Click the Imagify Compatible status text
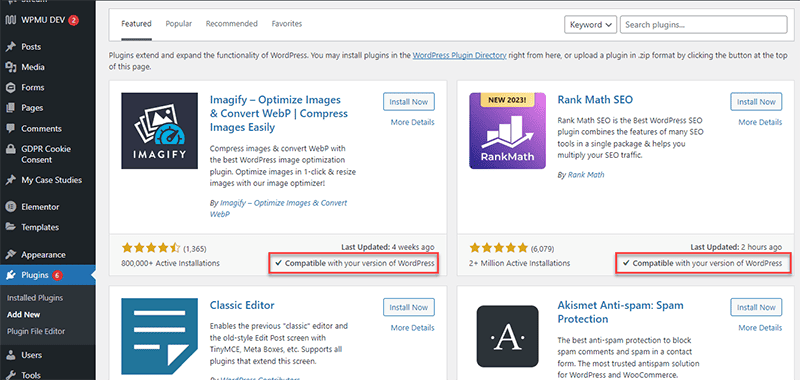Image resolution: width=800 pixels, height=380 pixels. (x=355, y=264)
